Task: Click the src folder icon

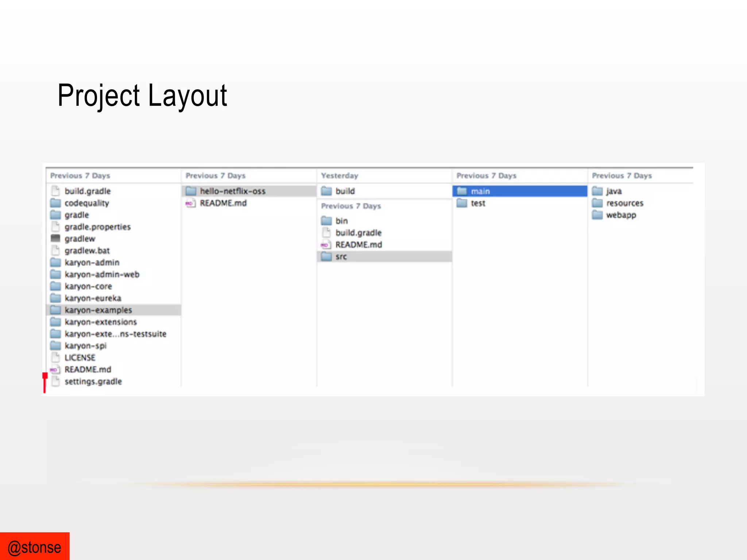Action: coord(326,256)
